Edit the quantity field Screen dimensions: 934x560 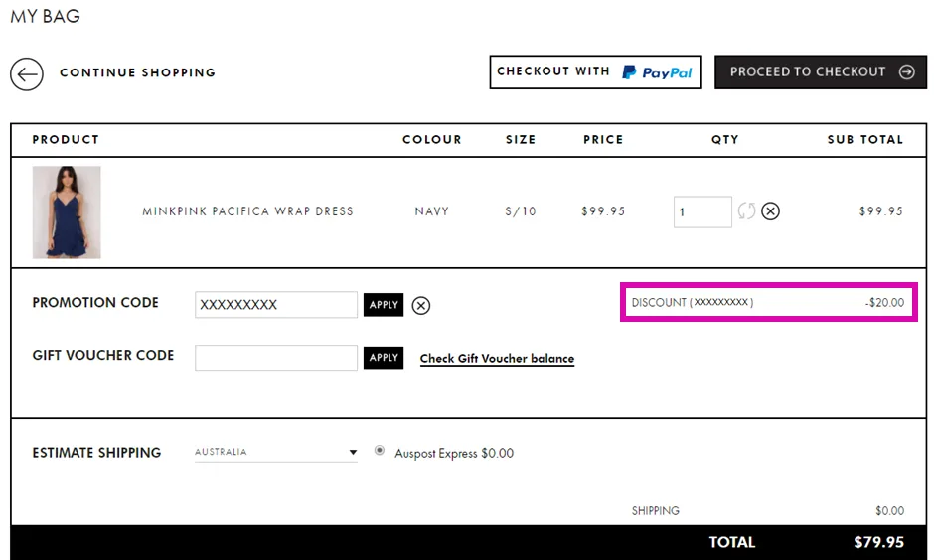702,211
